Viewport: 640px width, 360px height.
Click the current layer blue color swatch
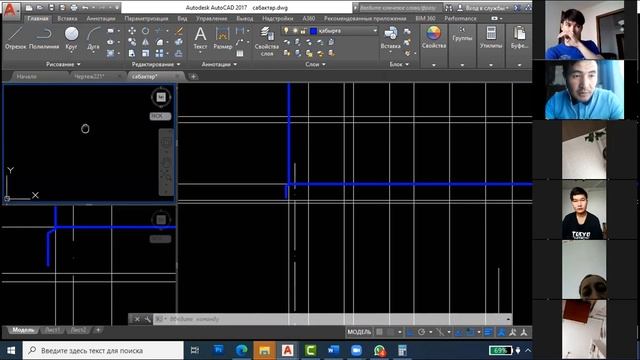click(x=313, y=31)
